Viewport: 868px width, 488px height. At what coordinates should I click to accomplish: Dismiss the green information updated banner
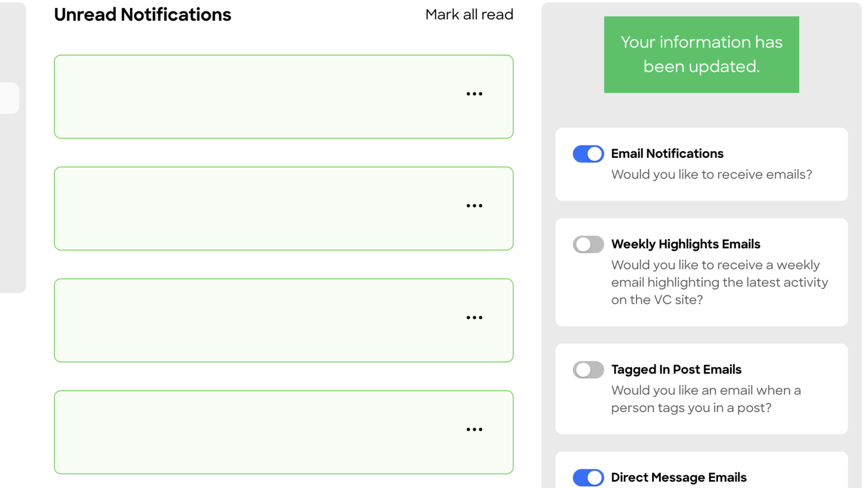pos(701,54)
